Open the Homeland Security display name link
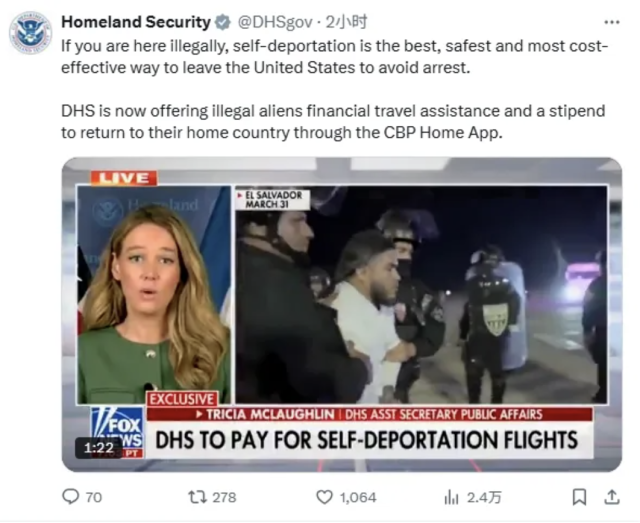The width and height of the screenshot is (640, 523). click(136, 22)
